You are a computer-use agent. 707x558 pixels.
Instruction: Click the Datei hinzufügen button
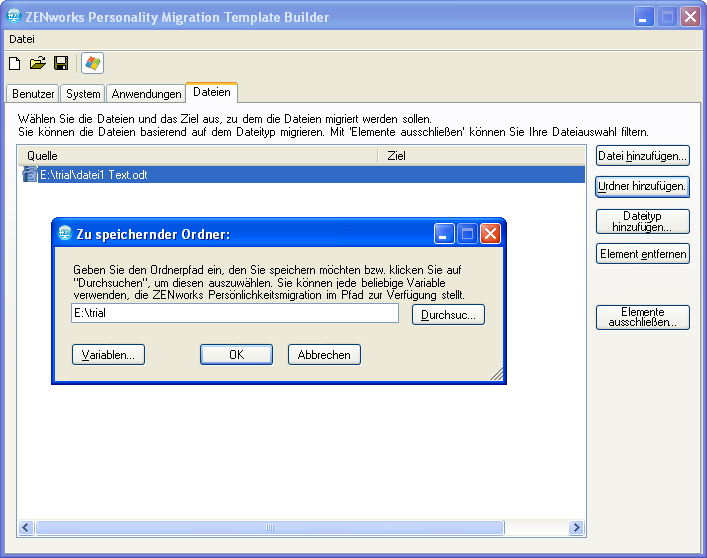point(643,156)
